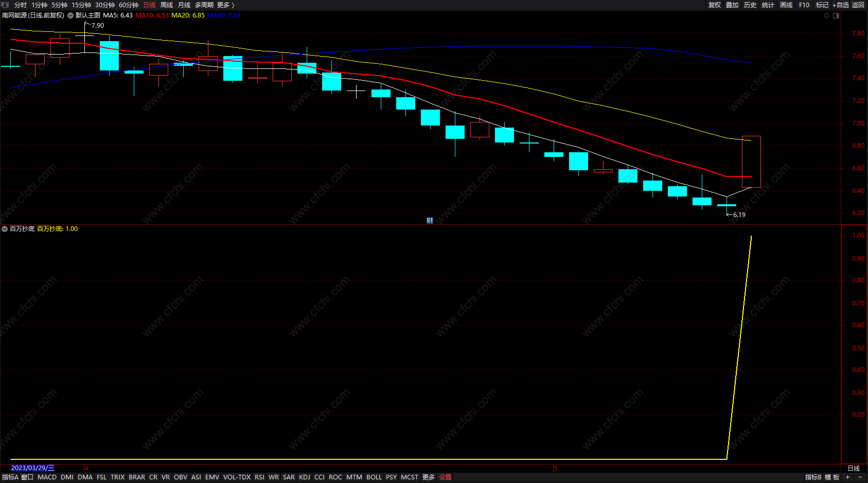Switch sub-chart to SAR indicator
This screenshot has width=868, height=483.
289,477
